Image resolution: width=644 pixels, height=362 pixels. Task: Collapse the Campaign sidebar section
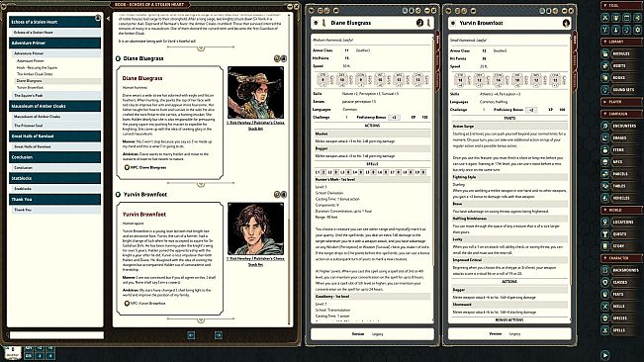pos(620,114)
